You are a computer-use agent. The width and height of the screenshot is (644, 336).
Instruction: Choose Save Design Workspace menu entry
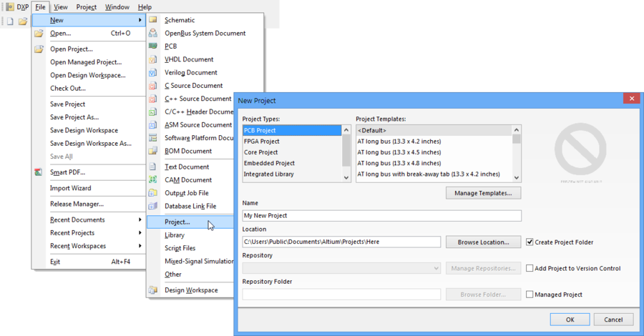[84, 130]
